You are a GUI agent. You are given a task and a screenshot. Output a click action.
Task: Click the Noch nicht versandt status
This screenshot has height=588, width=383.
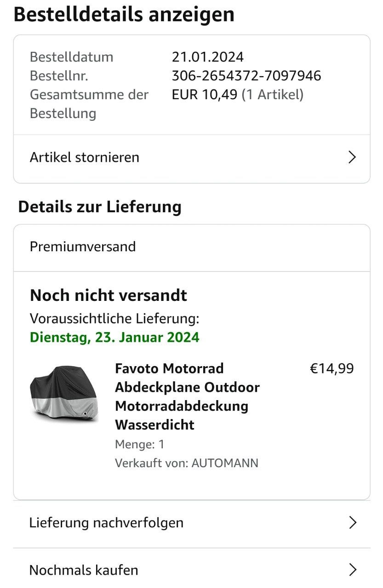tap(109, 295)
